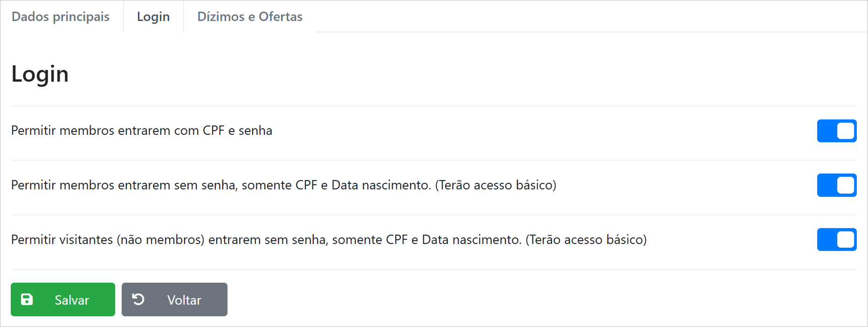The height and width of the screenshot is (327, 868).
Task: Click the undo arrow icon on Voltar
Action: click(x=138, y=299)
